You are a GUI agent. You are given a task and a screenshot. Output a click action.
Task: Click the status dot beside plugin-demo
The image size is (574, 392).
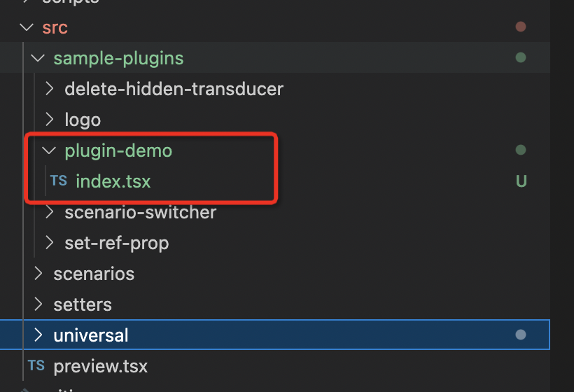point(520,150)
